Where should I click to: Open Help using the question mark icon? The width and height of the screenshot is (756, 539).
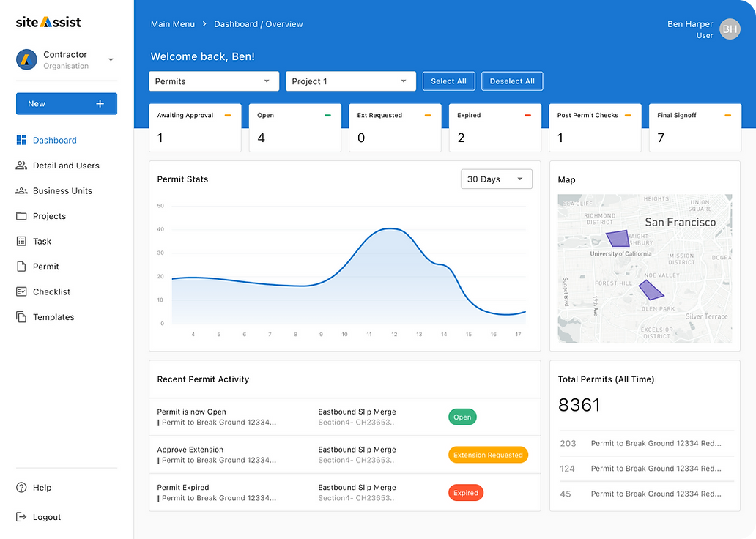[21, 488]
